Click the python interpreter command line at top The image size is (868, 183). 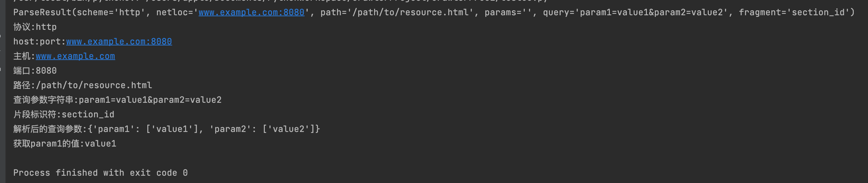(281, 1)
